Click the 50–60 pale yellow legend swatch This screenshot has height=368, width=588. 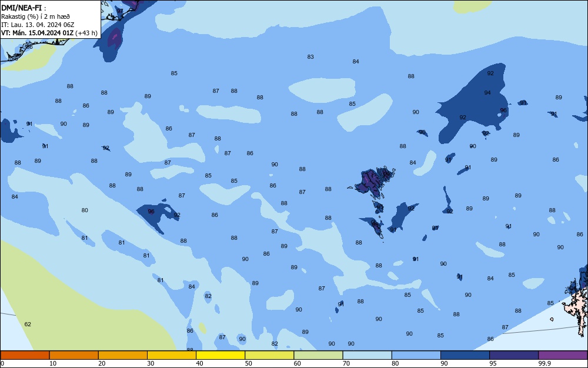pyautogui.click(x=269, y=355)
